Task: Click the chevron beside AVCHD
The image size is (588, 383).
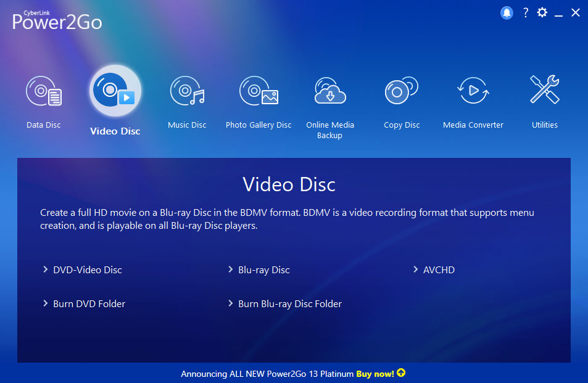Action: click(x=415, y=270)
